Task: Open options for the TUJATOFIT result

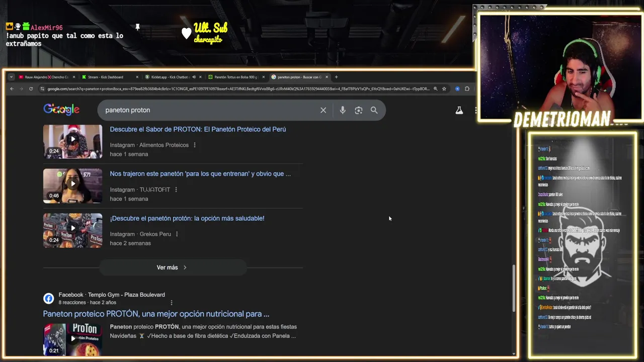Action: click(176, 190)
